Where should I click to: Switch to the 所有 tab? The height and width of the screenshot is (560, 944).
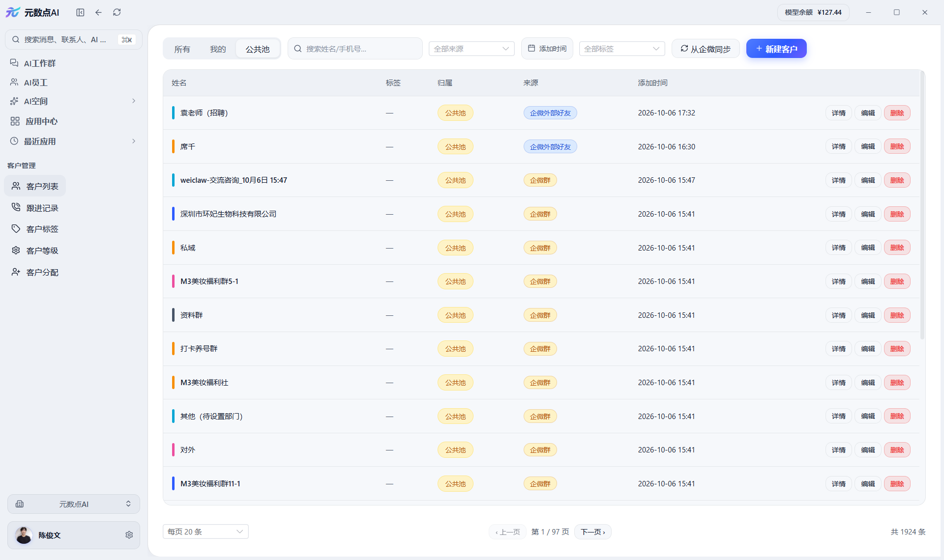coord(182,49)
